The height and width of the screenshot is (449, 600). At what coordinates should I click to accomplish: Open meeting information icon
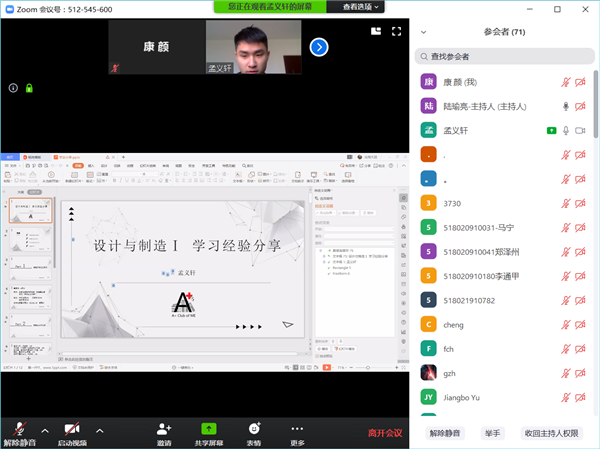(13, 88)
